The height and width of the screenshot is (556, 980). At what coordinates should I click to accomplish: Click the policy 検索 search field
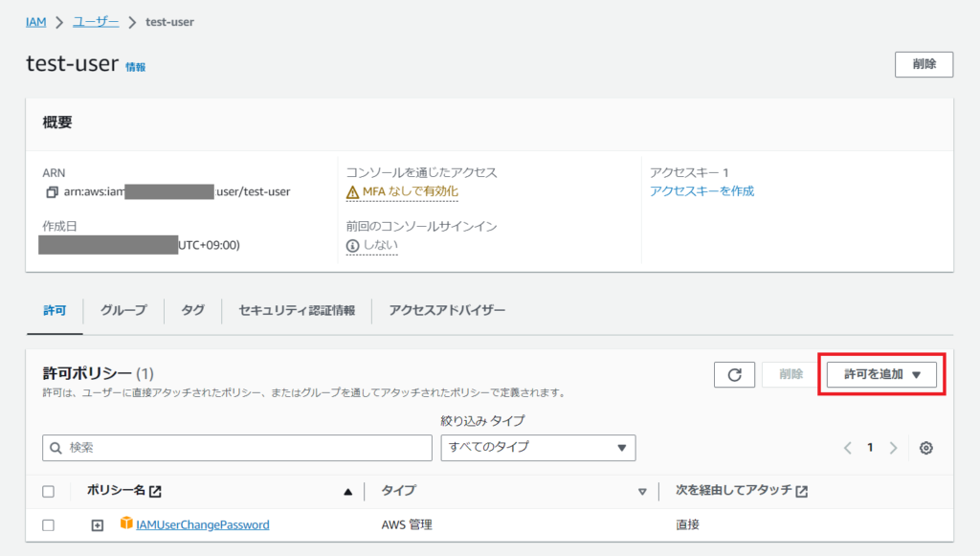pyautogui.click(x=237, y=447)
